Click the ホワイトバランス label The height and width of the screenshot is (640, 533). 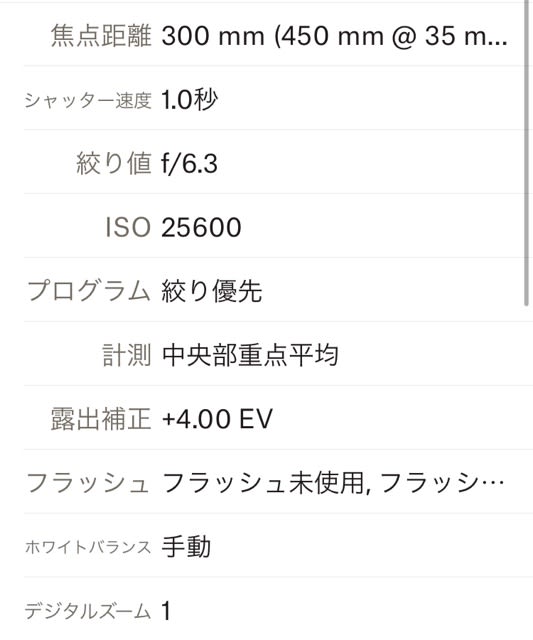88,547
